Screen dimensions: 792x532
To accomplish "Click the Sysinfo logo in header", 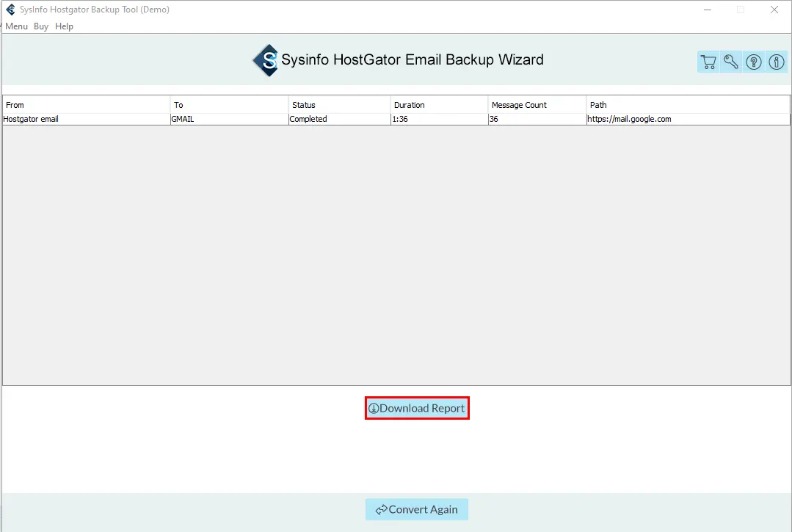I will (266, 60).
